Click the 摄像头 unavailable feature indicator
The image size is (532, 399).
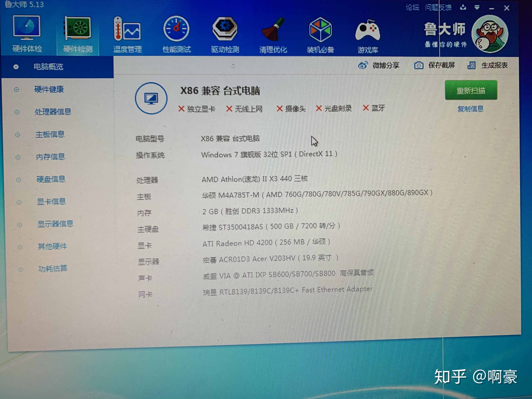point(291,109)
